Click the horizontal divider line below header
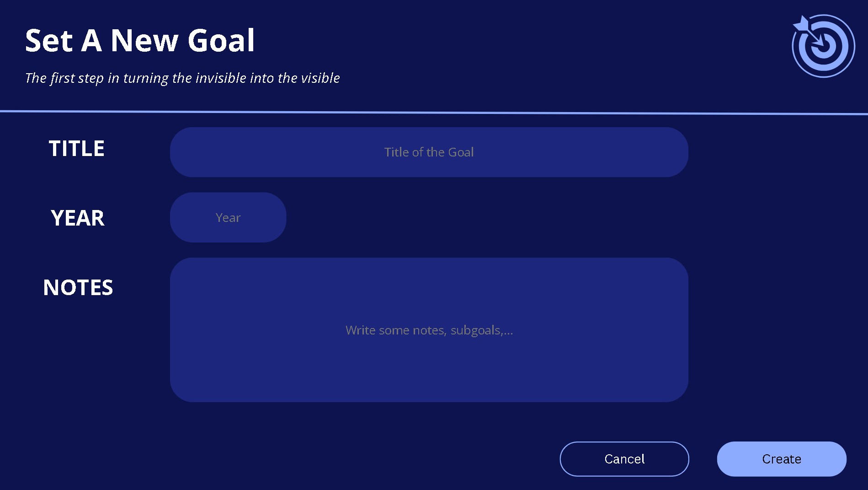 click(x=434, y=112)
